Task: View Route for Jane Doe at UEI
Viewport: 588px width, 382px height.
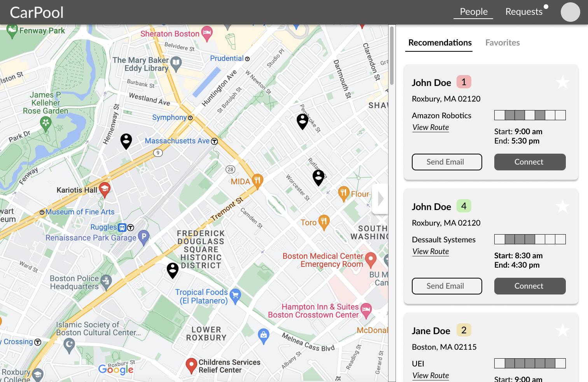Action: tap(430, 376)
